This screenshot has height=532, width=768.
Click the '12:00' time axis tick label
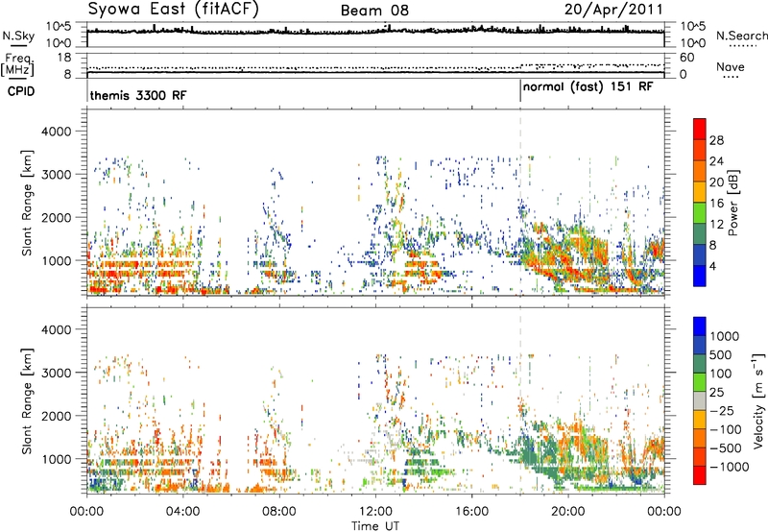point(375,512)
